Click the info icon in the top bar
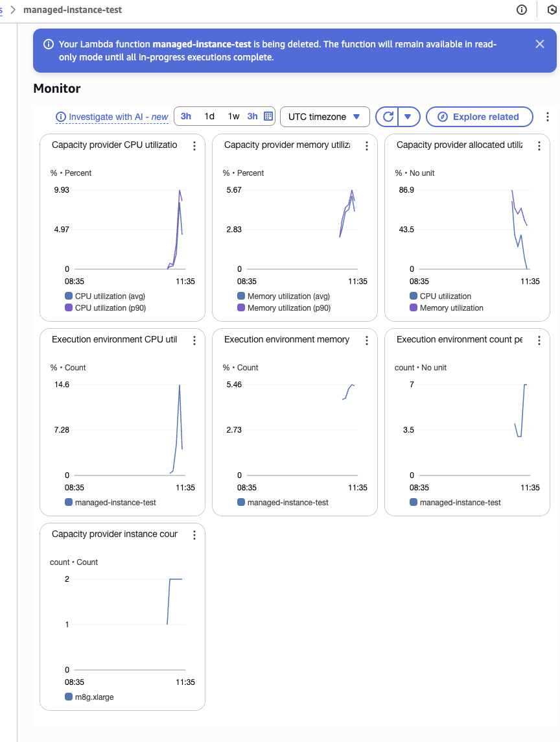This screenshot has width=560, height=742. [x=522, y=10]
